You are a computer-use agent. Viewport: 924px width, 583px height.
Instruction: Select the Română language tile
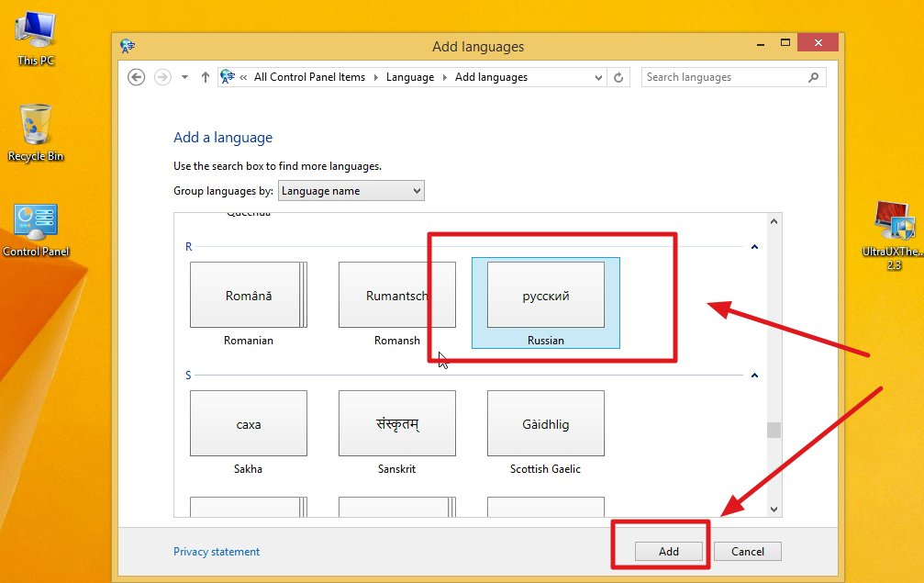pos(249,295)
